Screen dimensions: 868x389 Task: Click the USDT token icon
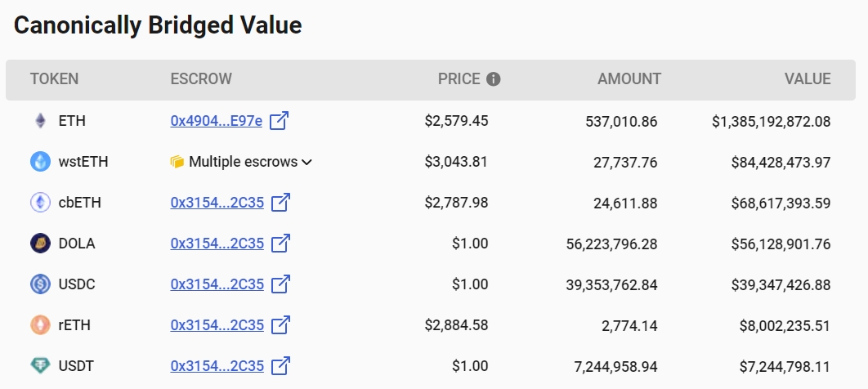click(40, 366)
